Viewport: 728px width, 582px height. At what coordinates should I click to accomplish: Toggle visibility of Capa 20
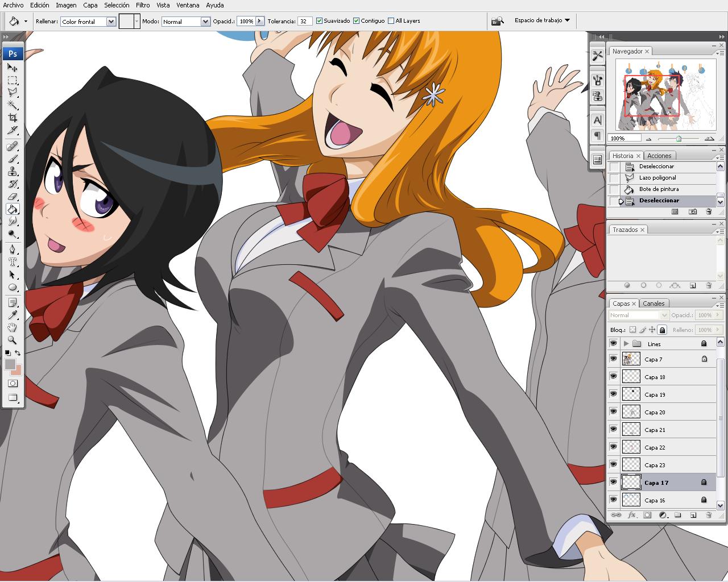[x=613, y=411]
